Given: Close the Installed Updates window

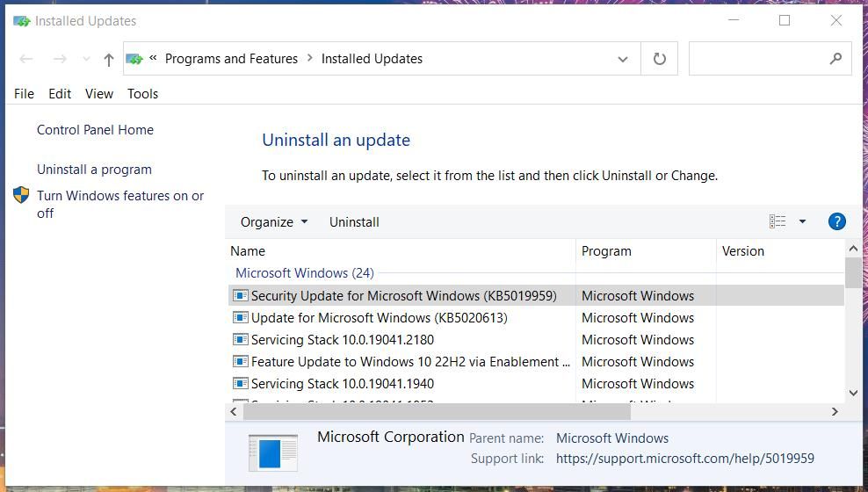Looking at the screenshot, I should tap(836, 20).
